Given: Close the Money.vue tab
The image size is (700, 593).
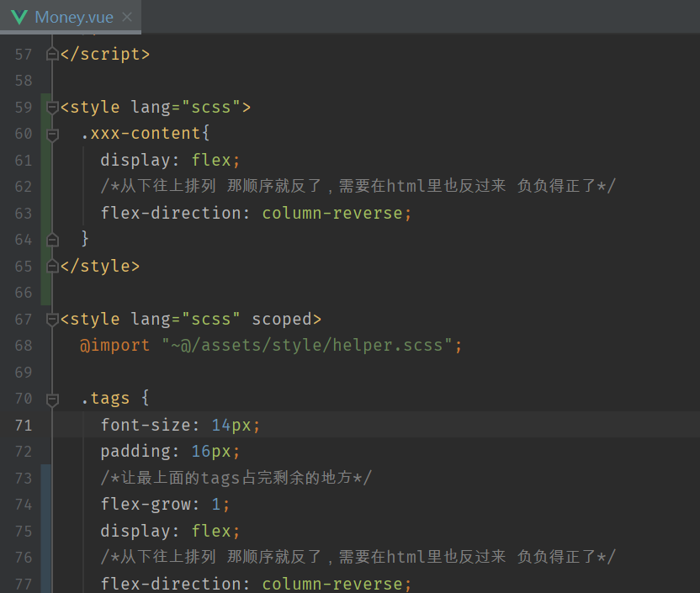Looking at the screenshot, I should (x=127, y=17).
